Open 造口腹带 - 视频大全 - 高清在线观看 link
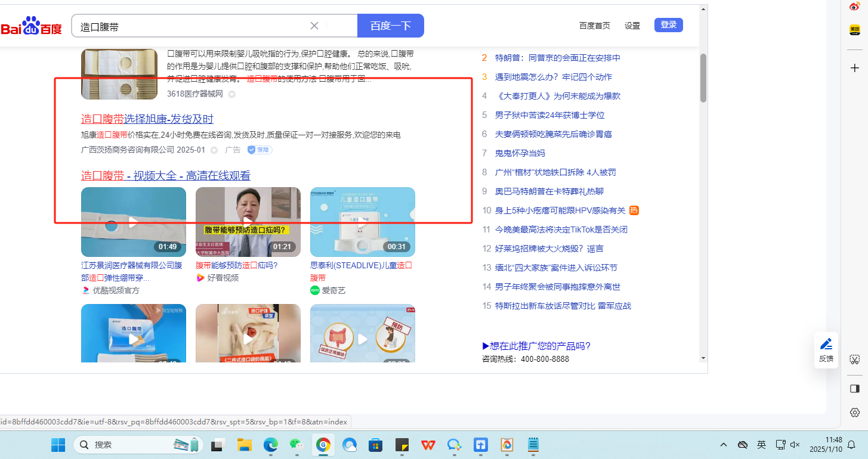 pos(166,175)
